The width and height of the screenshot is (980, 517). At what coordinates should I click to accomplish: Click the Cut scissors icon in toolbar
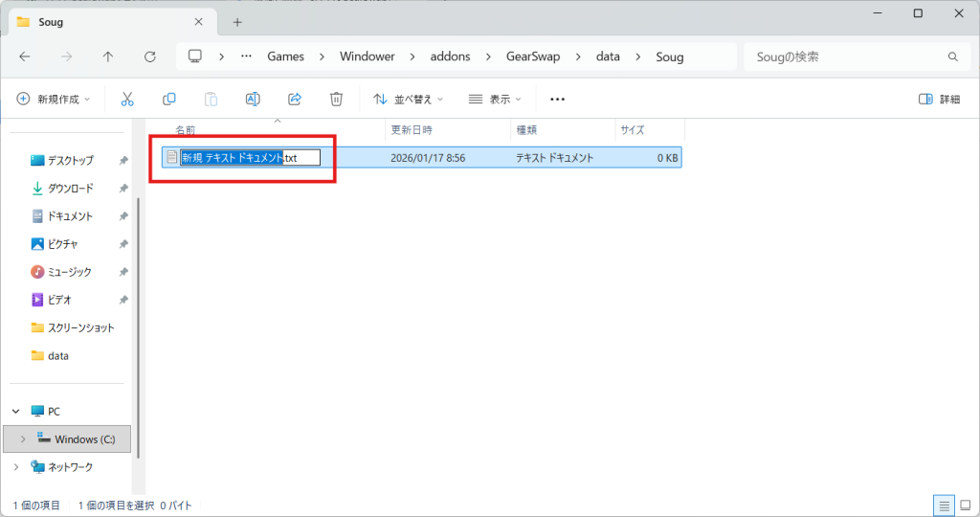point(127,99)
